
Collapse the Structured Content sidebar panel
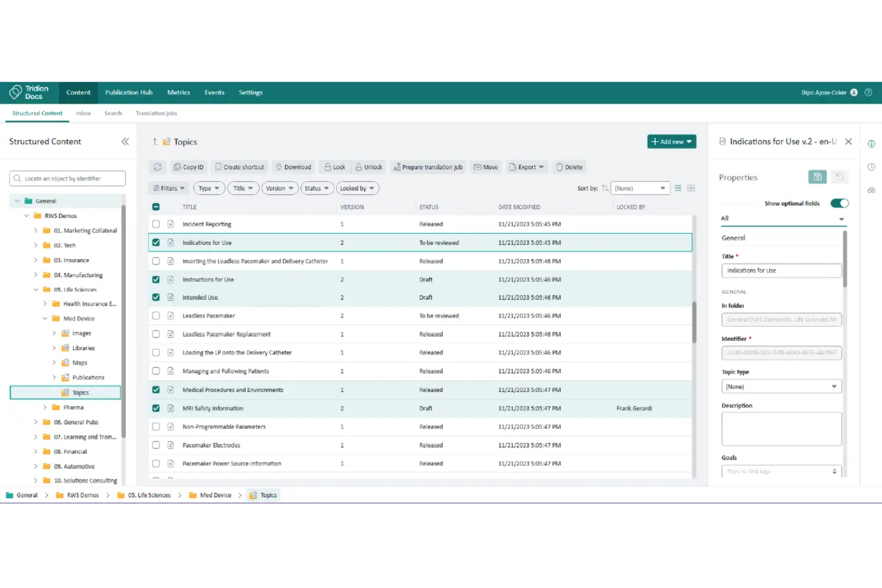[x=125, y=141]
